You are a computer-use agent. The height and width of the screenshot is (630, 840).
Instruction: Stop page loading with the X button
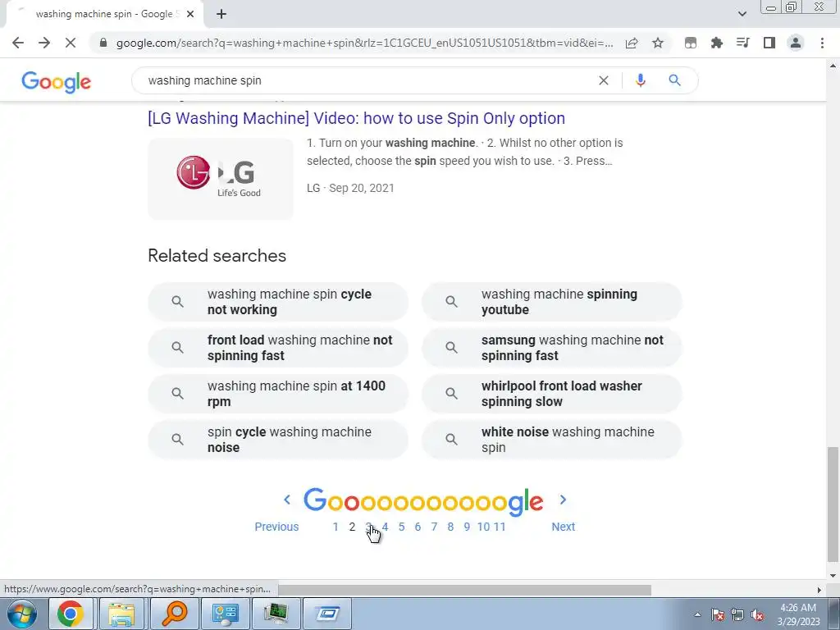coord(71,43)
